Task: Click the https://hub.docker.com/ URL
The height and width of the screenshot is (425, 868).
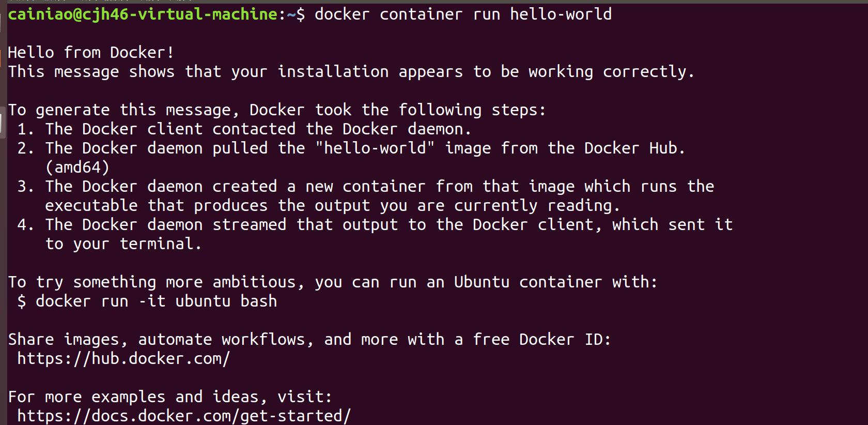Action: [123, 359]
